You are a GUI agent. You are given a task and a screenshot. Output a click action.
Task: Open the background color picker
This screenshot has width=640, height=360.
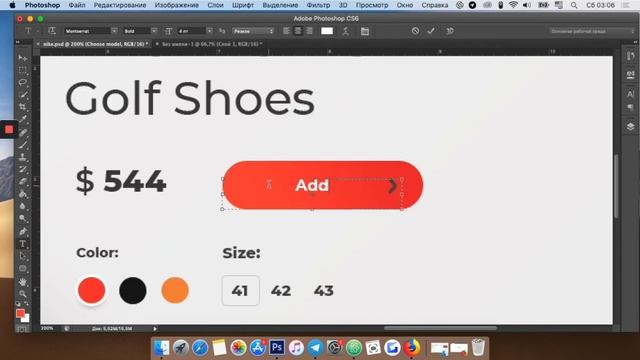pyautogui.click(x=26, y=318)
